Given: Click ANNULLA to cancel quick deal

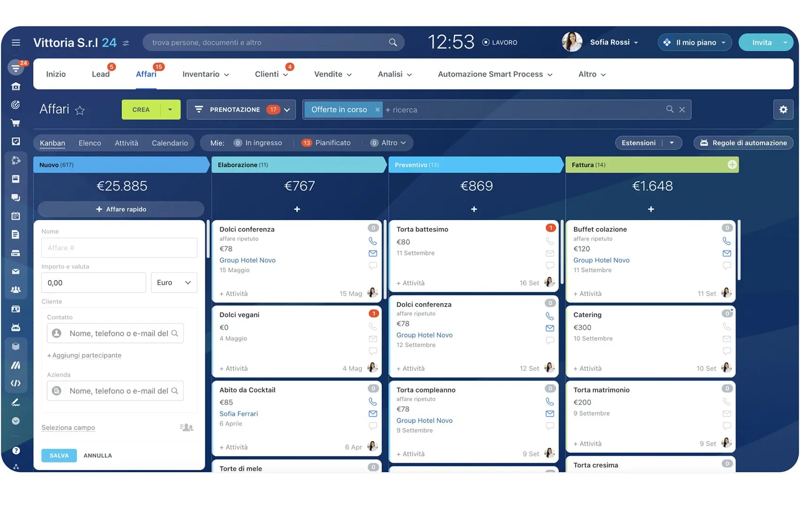Looking at the screenshot, I should pyautogui.click(x=98, y=455).
